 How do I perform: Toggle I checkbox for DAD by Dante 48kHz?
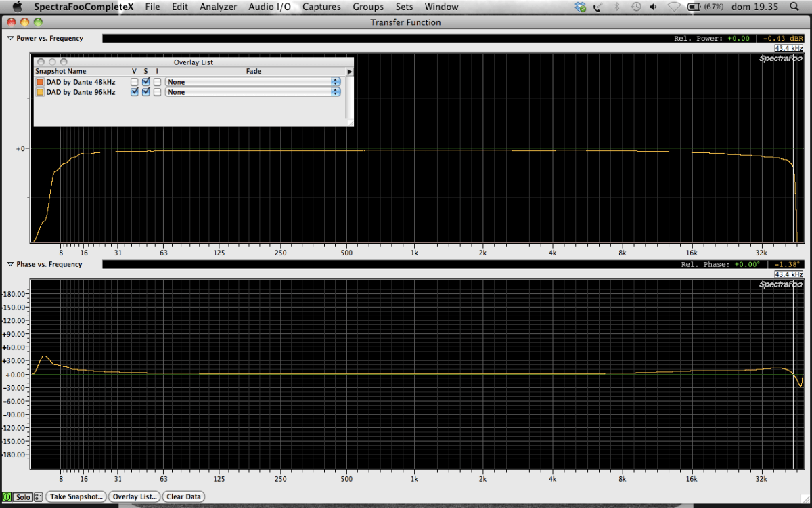(x=157, y=82)
